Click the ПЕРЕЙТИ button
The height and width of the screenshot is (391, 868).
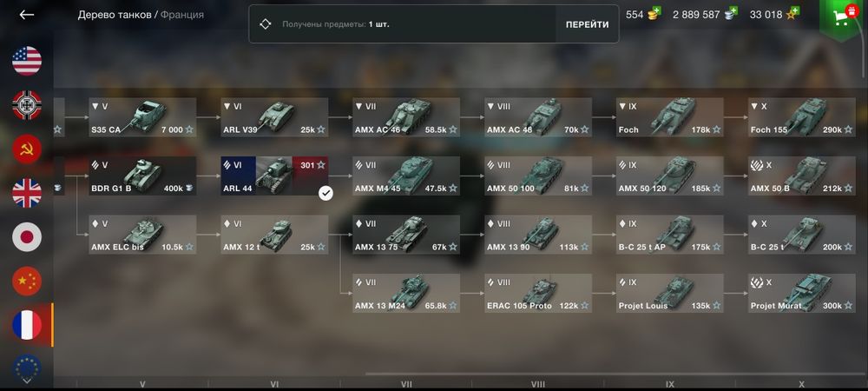[587, 24]
